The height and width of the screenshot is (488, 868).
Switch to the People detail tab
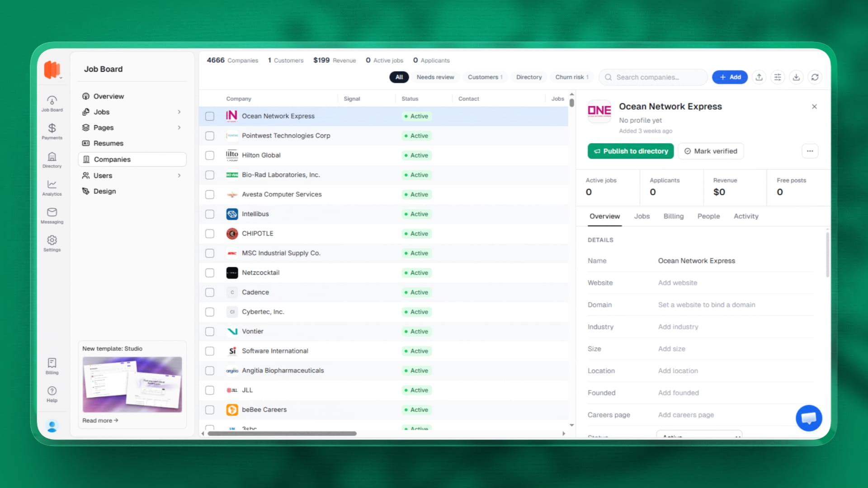pos(708,216)
